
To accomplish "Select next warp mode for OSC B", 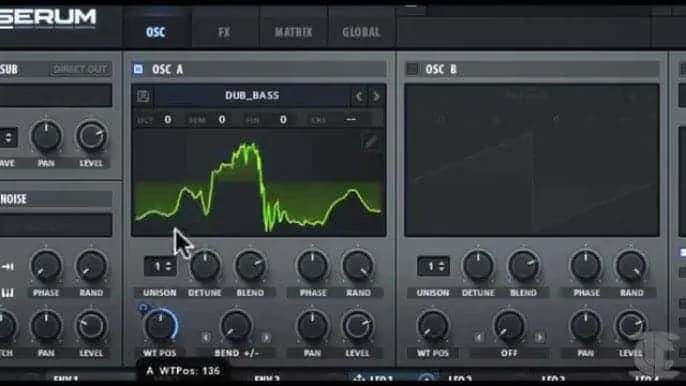I will [539, 337].
